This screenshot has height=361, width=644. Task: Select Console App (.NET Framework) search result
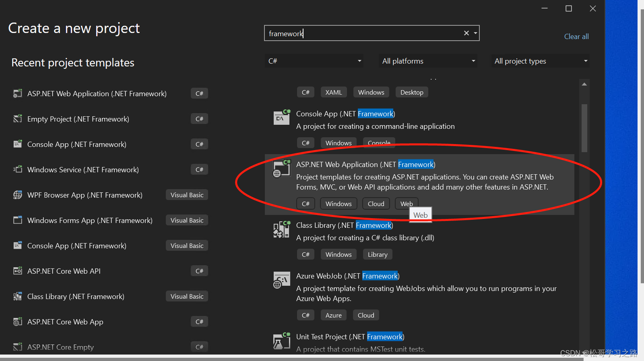419,128
